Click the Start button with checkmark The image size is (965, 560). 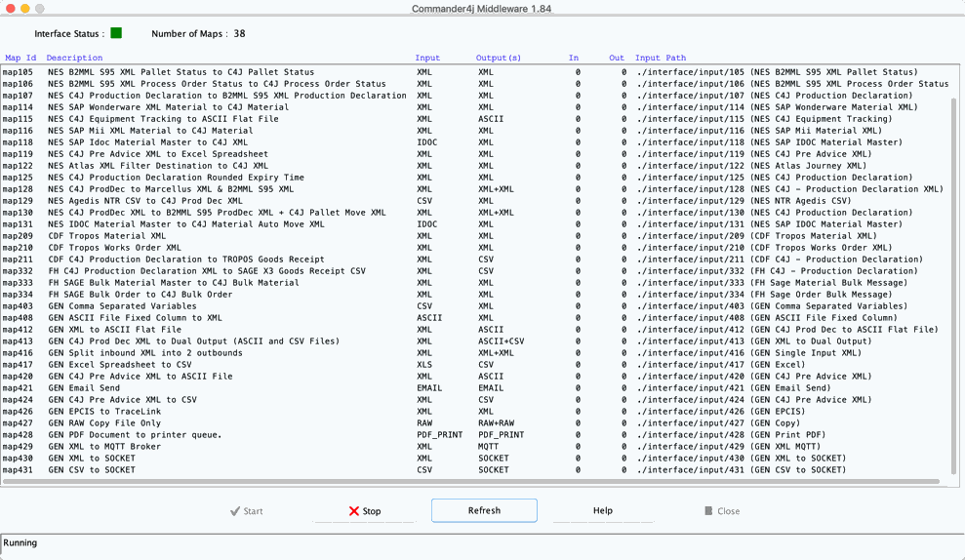247,511
